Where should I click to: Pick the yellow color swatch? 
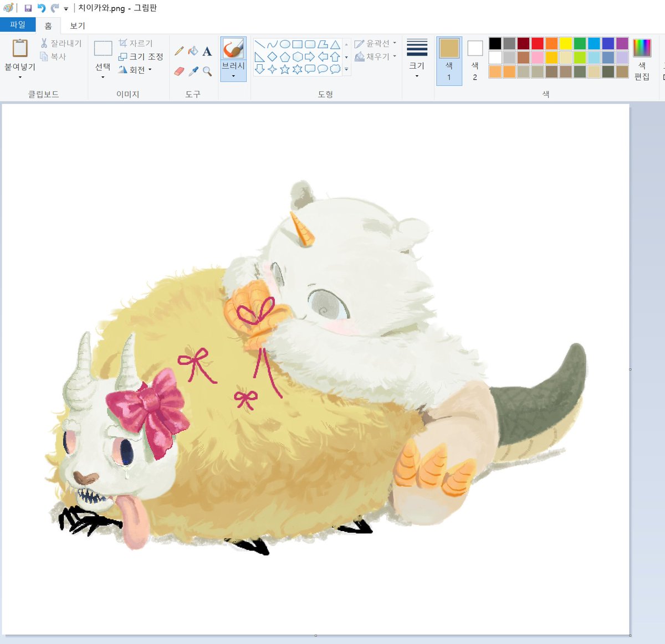(566, 43)
